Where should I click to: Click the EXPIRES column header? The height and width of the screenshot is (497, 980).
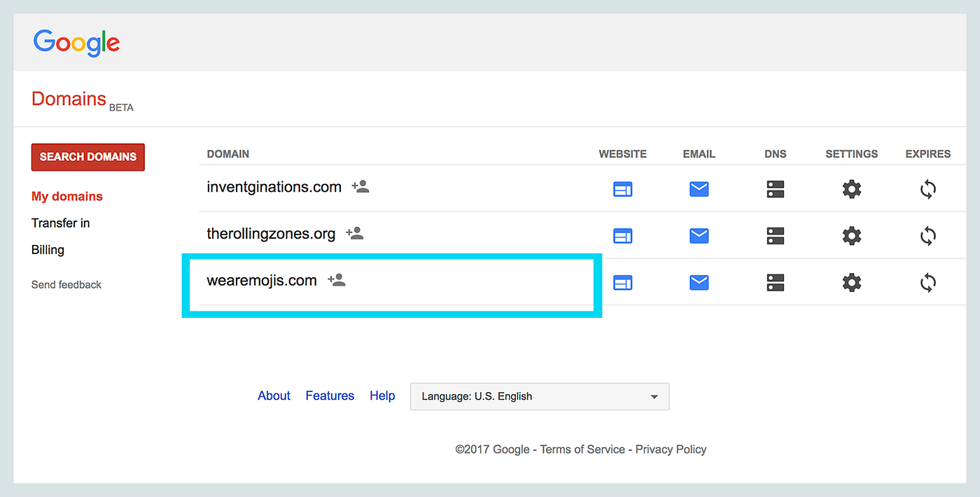928,154
